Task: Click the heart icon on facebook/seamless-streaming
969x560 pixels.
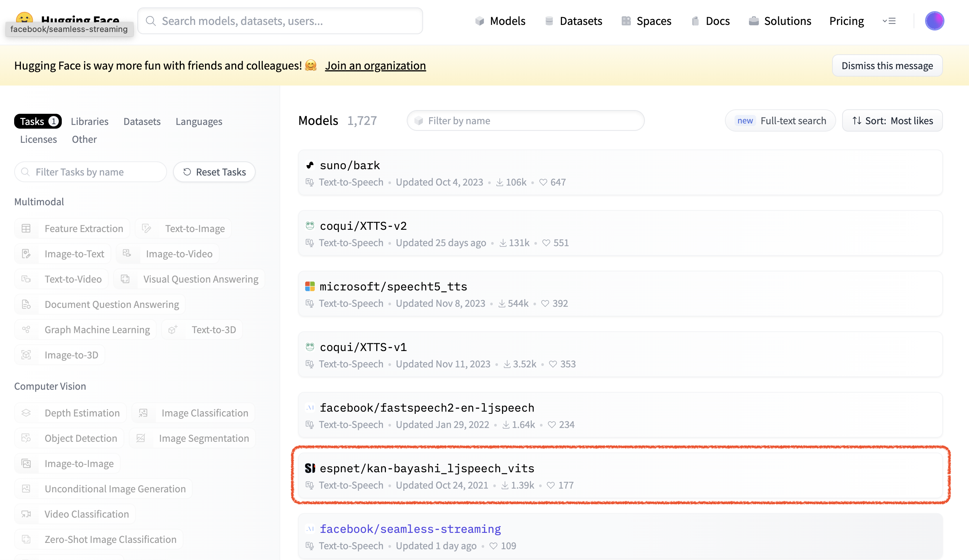Action: (x=493, y=546)
